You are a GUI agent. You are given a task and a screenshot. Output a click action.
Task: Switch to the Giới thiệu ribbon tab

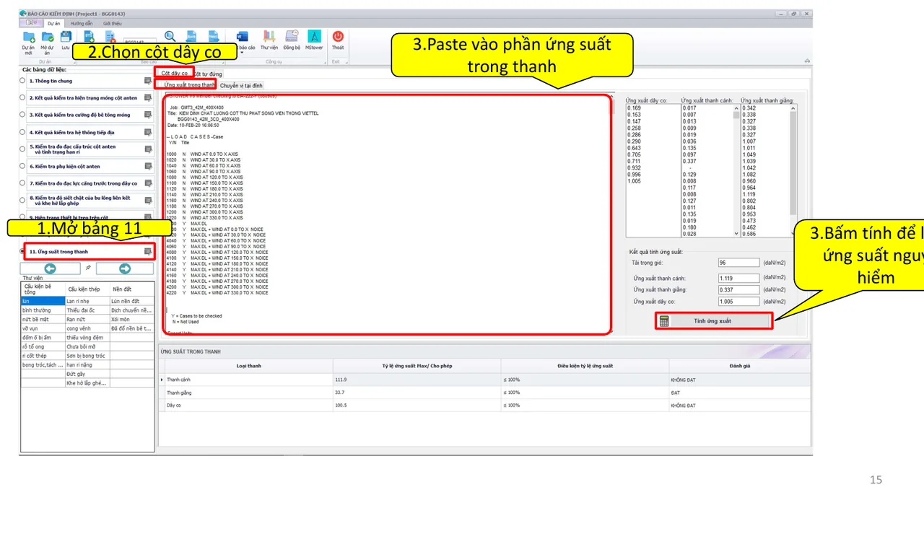click(x=112, y=23)
